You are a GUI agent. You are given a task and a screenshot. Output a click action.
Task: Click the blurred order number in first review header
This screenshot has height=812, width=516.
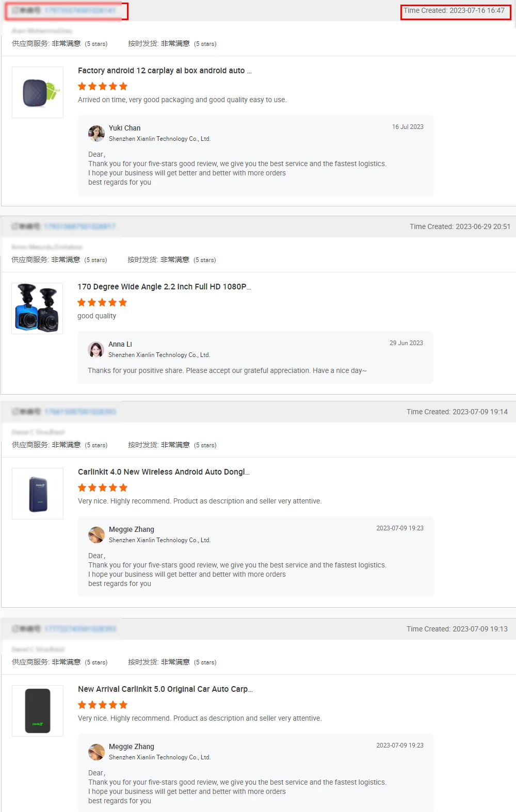tap(80, 10)
